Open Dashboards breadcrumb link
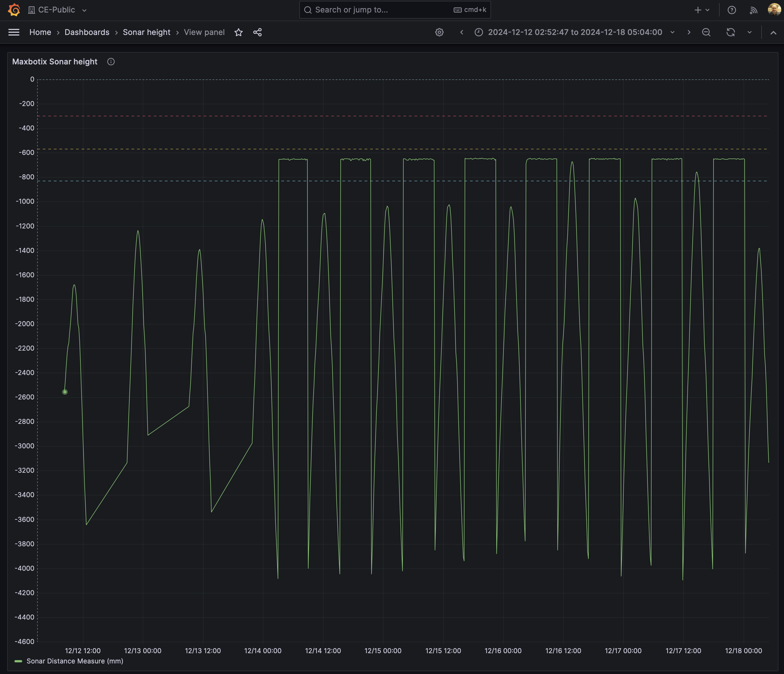This screenshot has width=784, height=674. coord(87,32)
